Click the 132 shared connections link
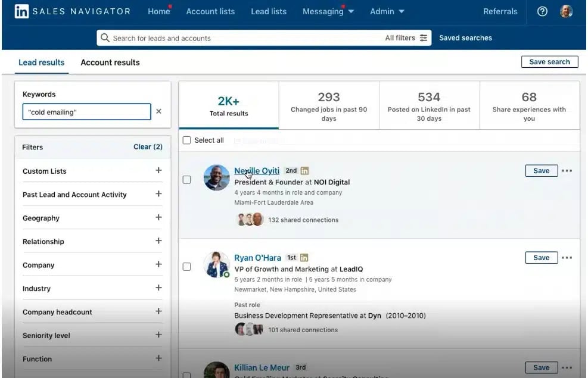This screenshot has height=378, width=588. (303, 220)
